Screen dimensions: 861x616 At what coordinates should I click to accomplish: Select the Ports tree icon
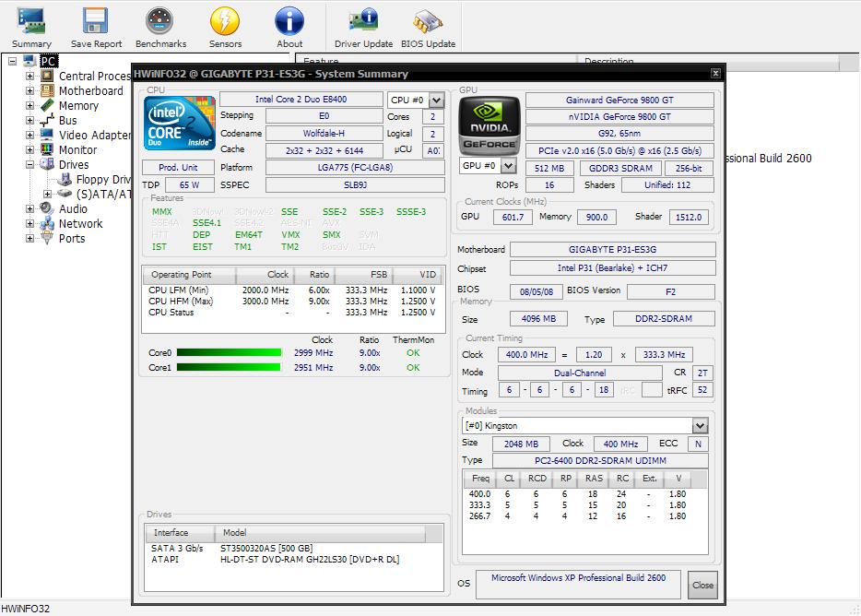pyautogui.click(x=47, y=238)
